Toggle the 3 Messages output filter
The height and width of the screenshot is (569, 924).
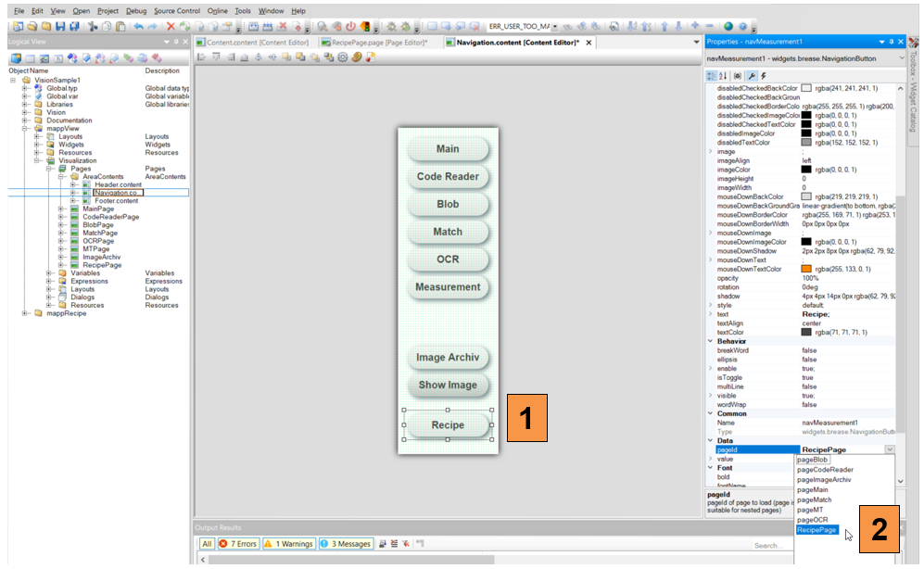tap(346, 544)
